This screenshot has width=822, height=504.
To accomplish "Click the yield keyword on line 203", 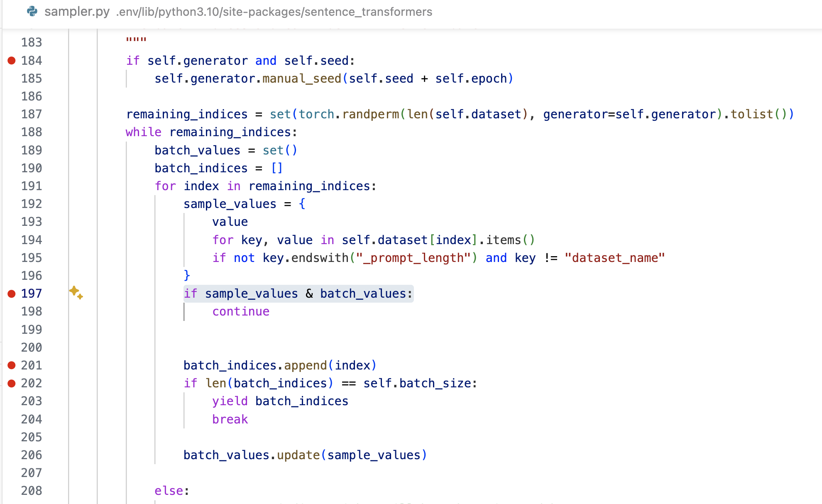I will [230, 401].
